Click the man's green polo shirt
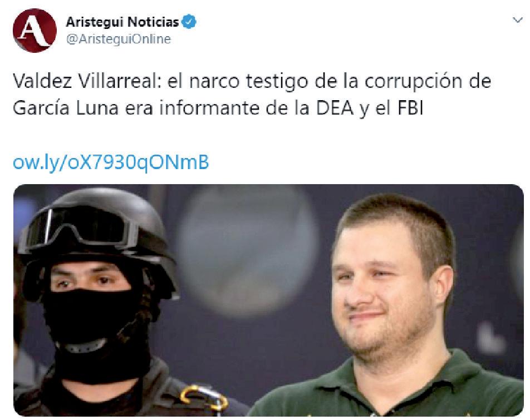 389,392
